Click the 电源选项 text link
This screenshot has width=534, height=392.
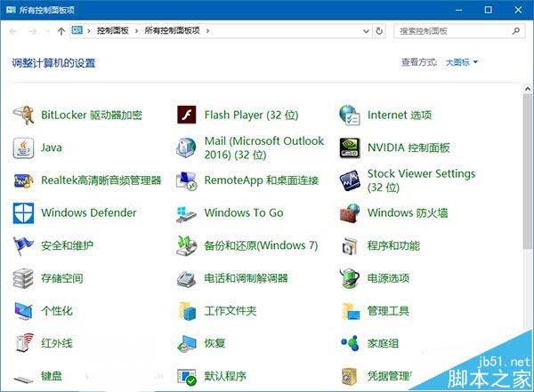(388, 278)
